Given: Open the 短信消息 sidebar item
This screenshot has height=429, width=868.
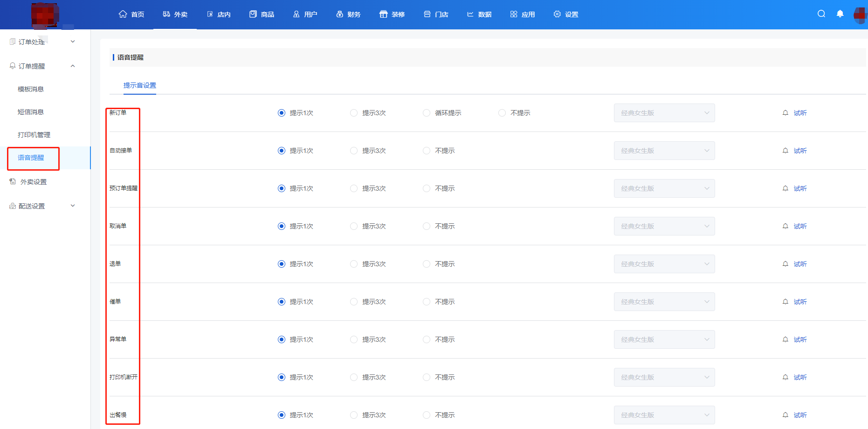Looking at the screenshot, I should (x=31, y=112).
